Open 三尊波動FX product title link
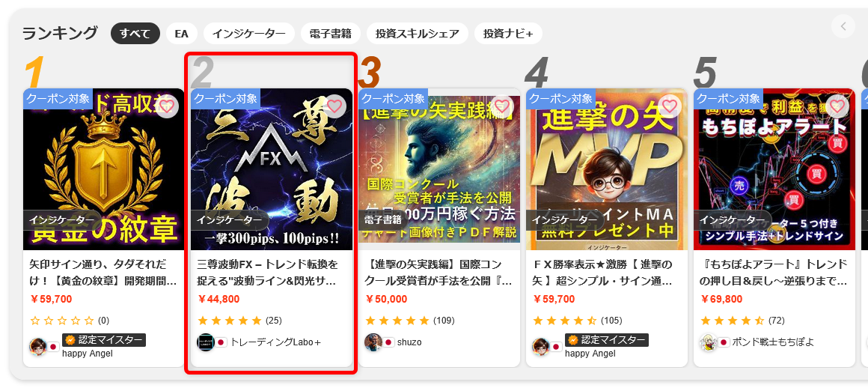Screen dimensions: 868x391 [x=268, y=273]
